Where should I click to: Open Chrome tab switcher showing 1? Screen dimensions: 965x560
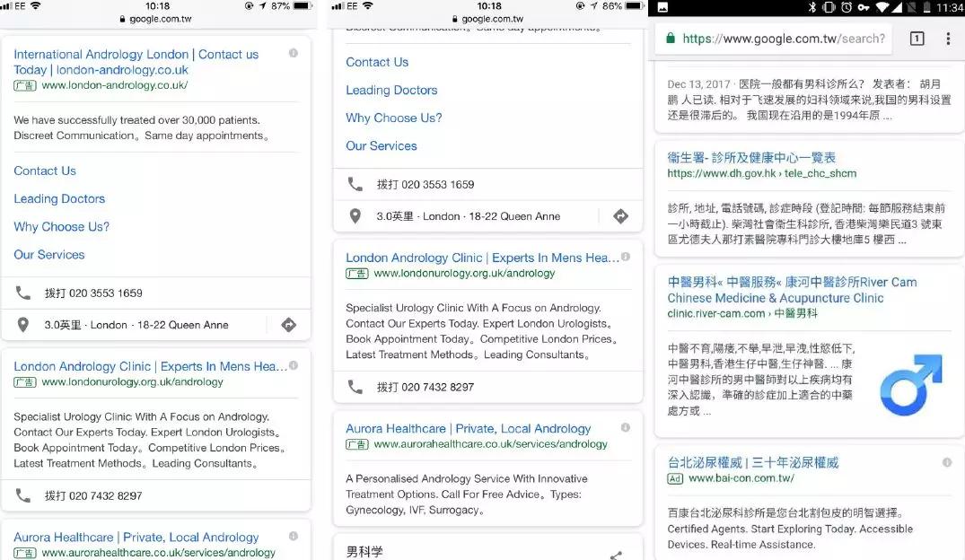pyautogui.click(x=917, y=39)
